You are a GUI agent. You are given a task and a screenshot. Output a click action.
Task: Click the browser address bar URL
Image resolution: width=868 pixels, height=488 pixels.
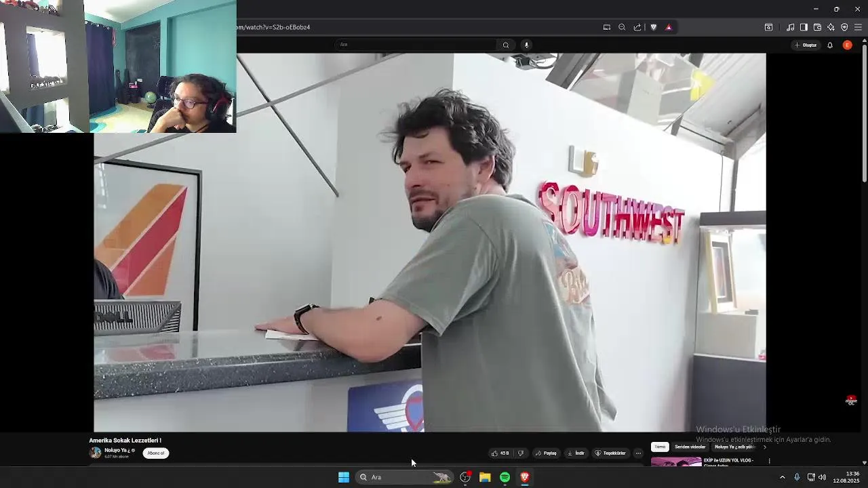[273, 27]
